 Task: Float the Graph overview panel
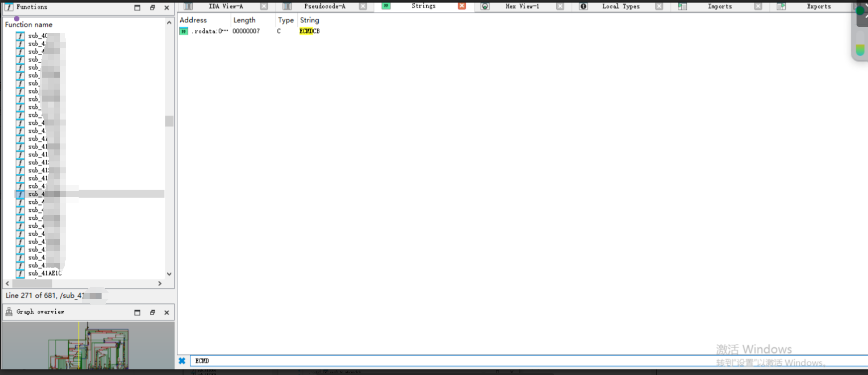point(152,312)
